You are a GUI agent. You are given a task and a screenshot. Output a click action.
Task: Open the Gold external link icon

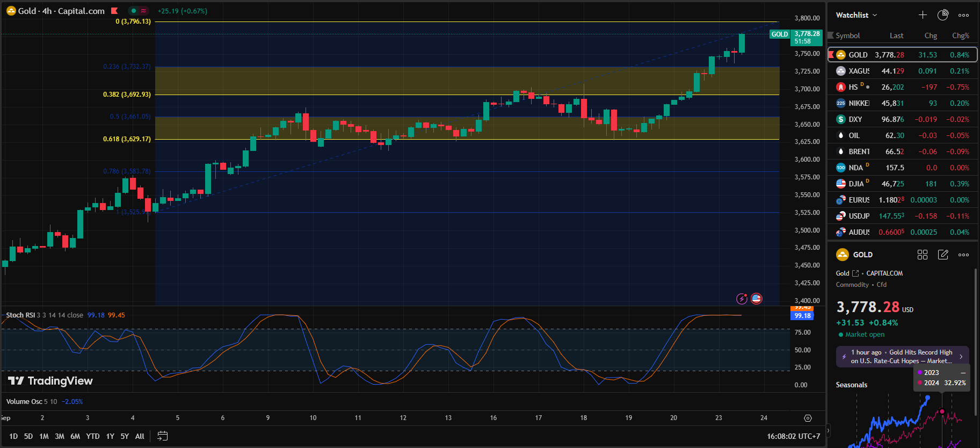pyautogui.click(x=855, y=273)
